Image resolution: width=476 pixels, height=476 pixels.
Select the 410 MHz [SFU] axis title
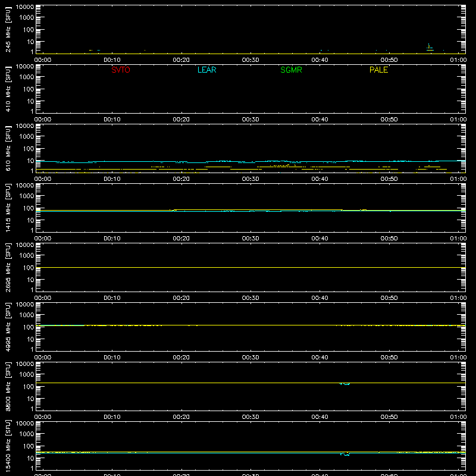point(8,89)
